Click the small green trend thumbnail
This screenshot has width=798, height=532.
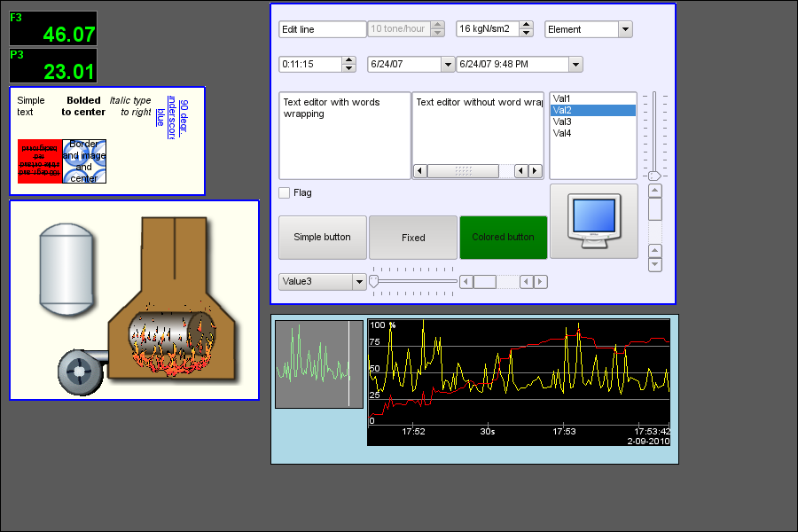click(318, 364)
